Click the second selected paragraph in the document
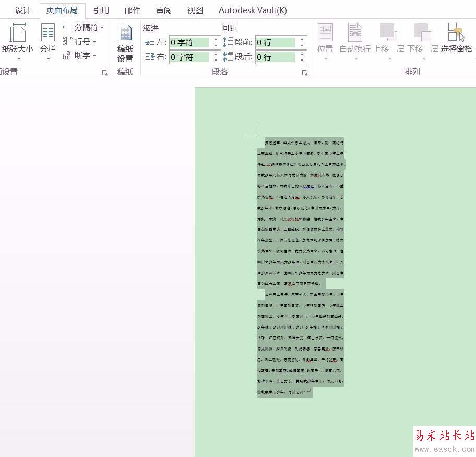 pyautogui.click(x=301, y=343)
